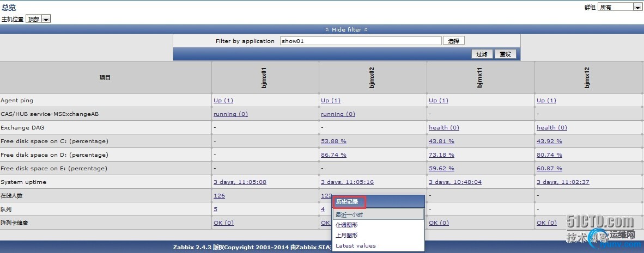Click the System uptime row label
Viewport: 644px width, 253px height.
pyautogui.click(x=23, y=182)
